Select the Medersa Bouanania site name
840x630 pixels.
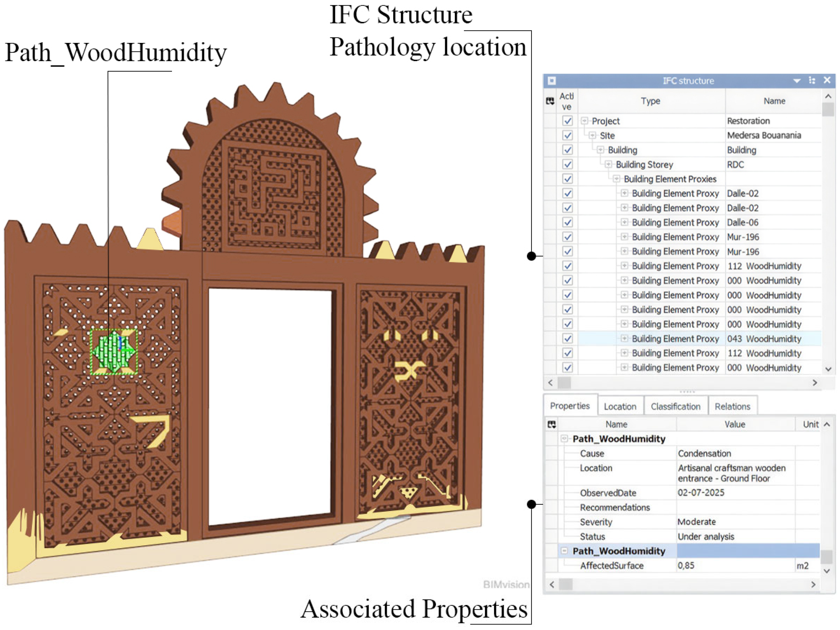point(764,135)
